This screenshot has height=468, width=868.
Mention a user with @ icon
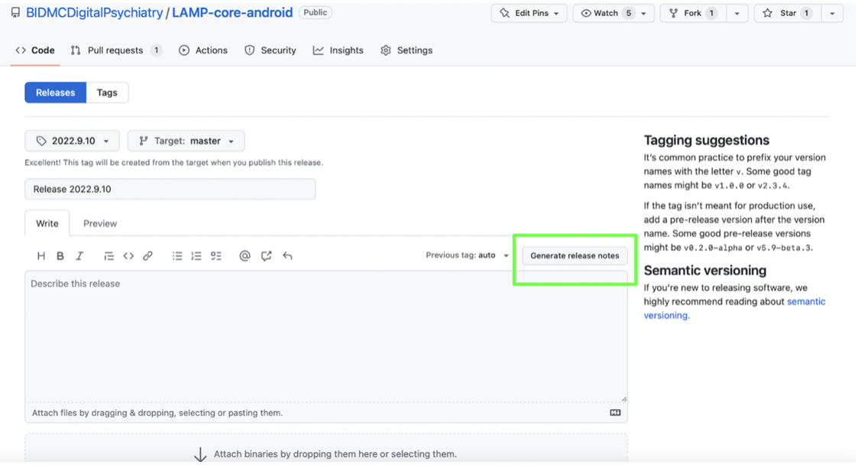point(245,256)
